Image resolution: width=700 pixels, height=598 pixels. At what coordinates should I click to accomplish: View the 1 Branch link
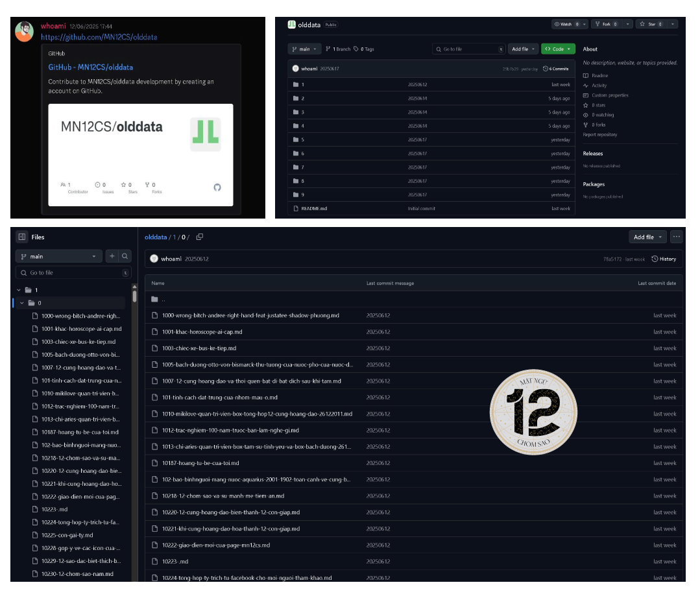pos(339,49)
